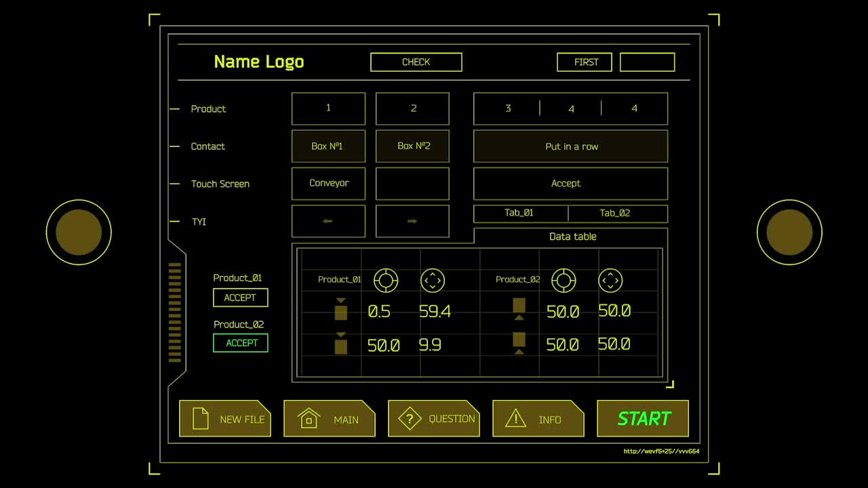The height and width of the screenshot is (488, 868).
Task: Click the right arrow in TYI row
Action: (x=412, y=221)
